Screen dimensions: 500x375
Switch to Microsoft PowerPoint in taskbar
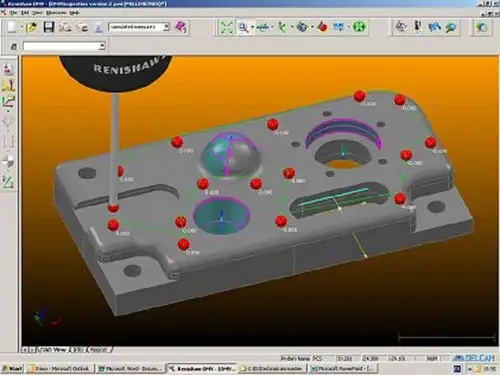coord(343,368)
